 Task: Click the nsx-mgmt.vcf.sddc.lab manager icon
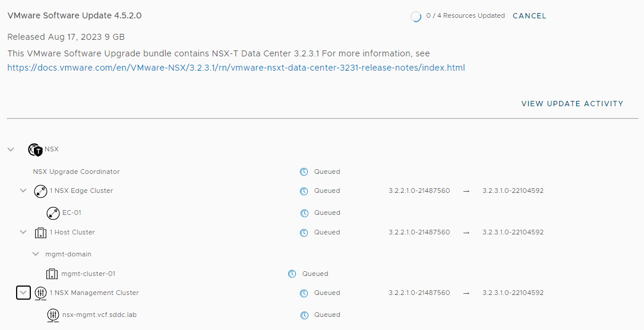coord(53,315)
